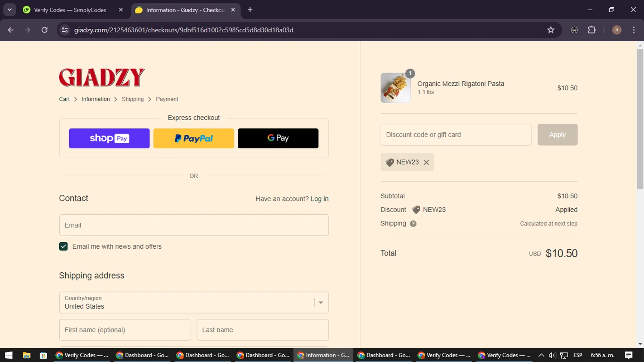The height and width of the screenshot is (362, 644).
Task: Uncheck Email me with news and offers
Action: coord(64,246)
